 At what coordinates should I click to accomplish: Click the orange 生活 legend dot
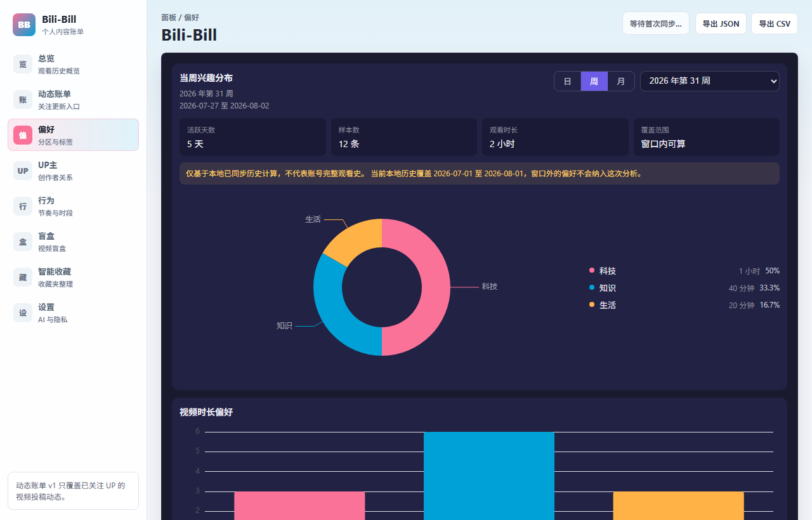592,305
